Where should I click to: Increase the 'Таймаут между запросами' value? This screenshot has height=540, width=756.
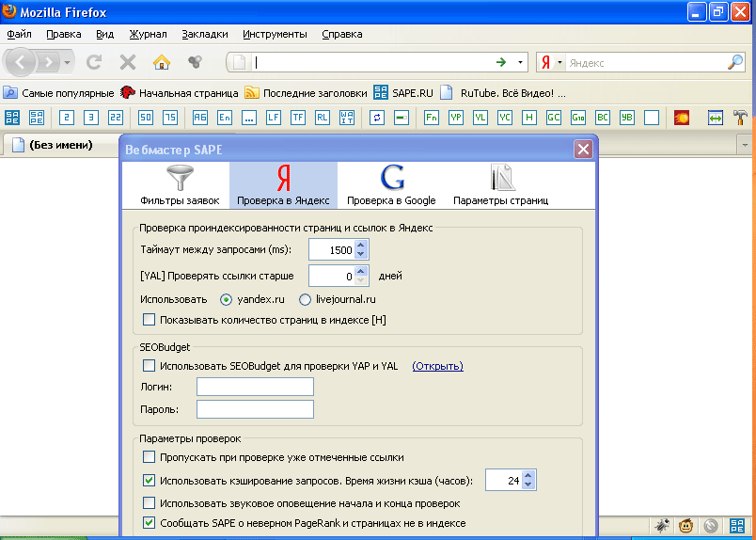(x=361, y=246)
